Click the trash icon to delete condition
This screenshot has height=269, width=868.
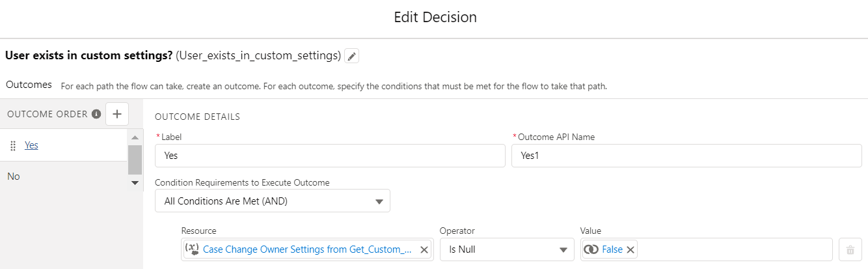(x=850, y=249)
